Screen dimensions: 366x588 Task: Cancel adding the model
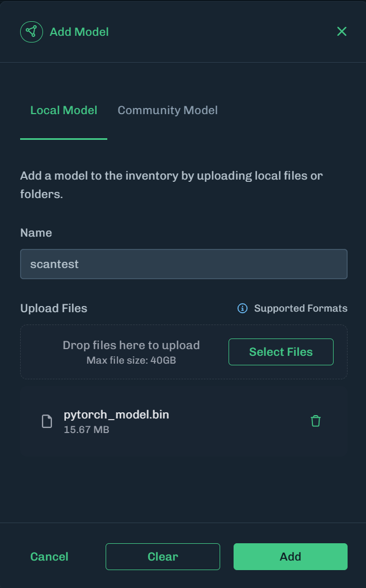(49, 557)
